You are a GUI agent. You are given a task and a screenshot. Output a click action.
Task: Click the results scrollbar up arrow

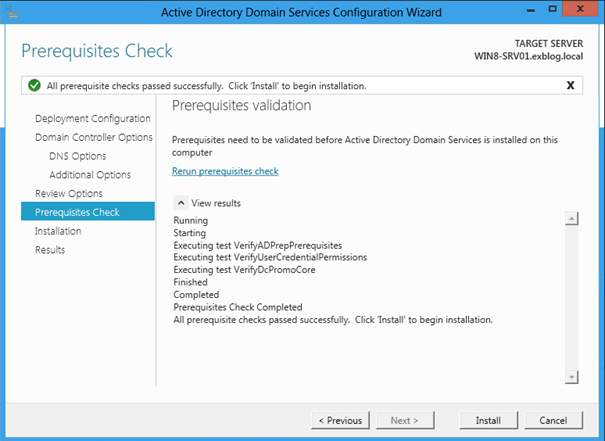(571, 218)
